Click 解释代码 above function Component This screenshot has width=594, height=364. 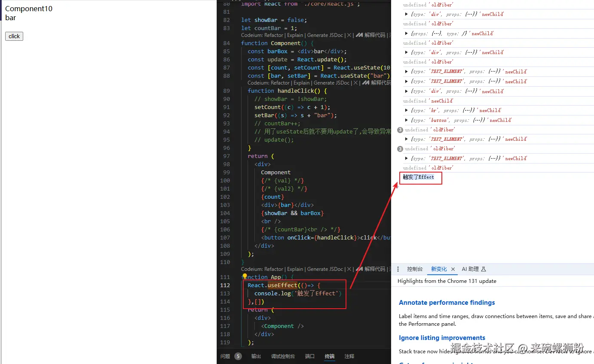pos(370,35)
